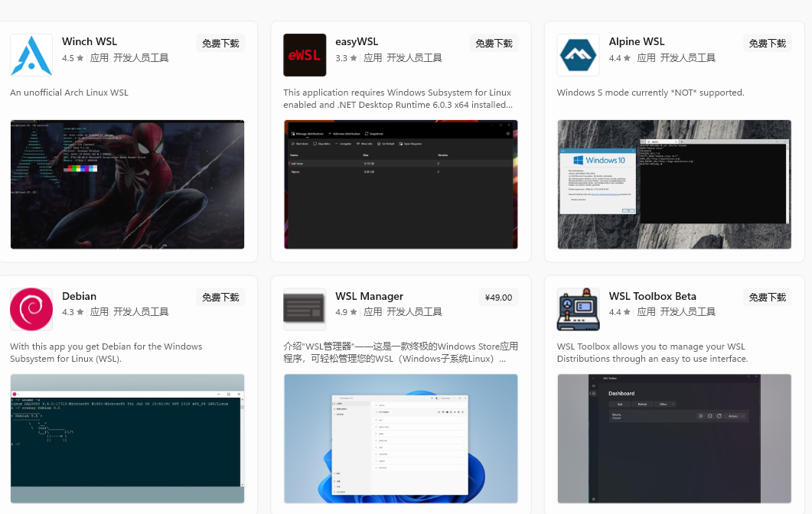Buy WSL Manager for ¥49.00

[x=498, y=298]
